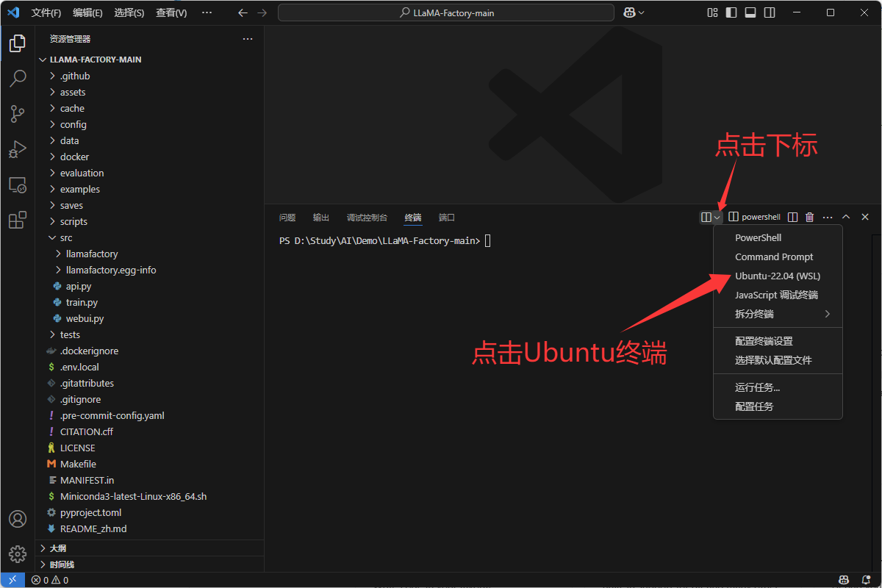
Task: Toggle the secondary side bar visibility
Action: (x=770, y=12)
